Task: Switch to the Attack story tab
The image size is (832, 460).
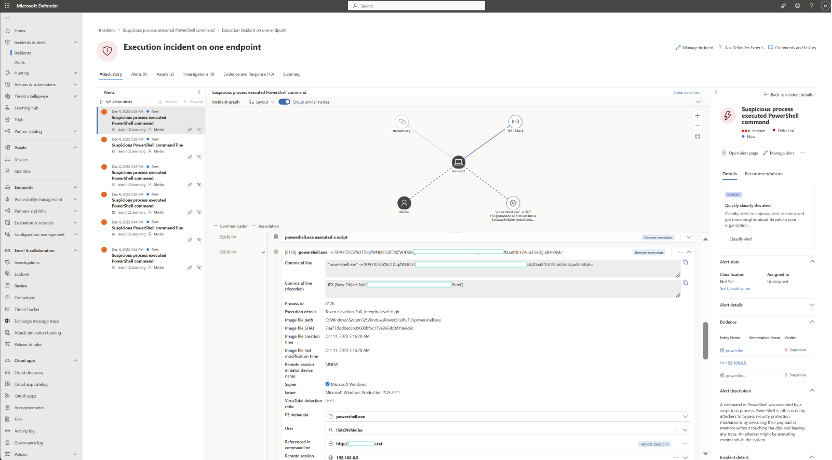Action: coord(110,74)
